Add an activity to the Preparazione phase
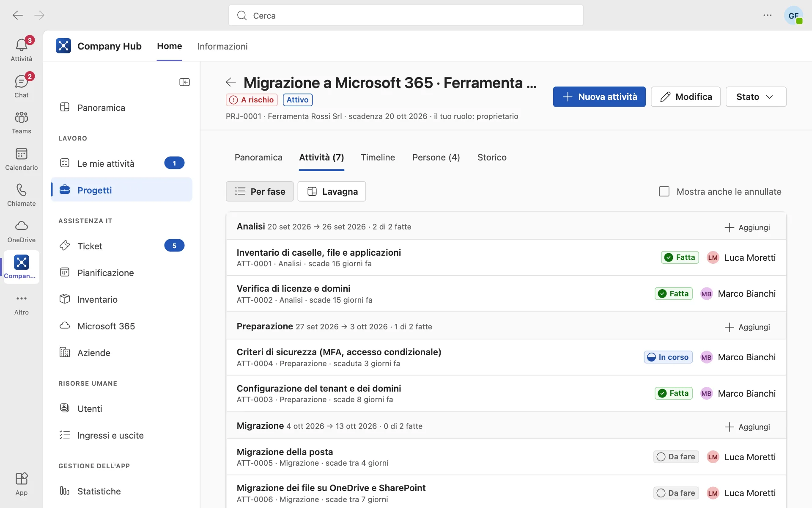Screen dimensions: 812x508 tap(747, 327)
